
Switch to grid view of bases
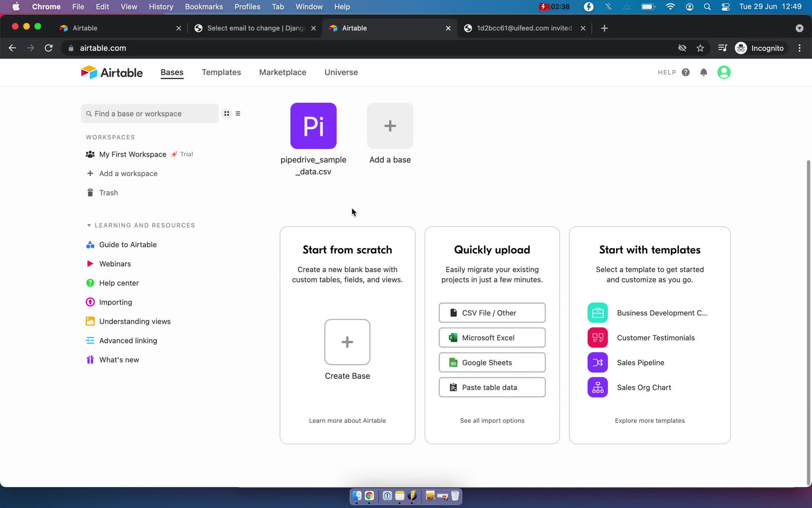pyautogui.click(x=227, y=113)
